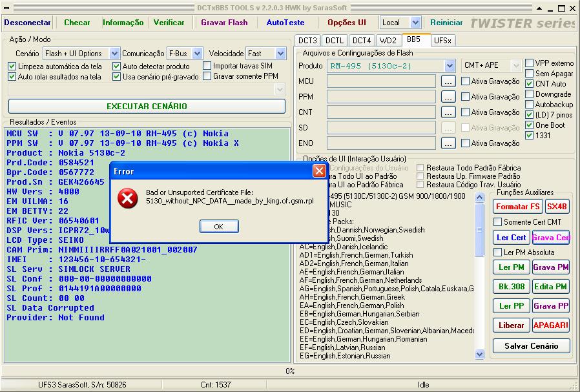Open the Comunicação F-Bus dropdown
Screen dimensions: 580x392
197,53
